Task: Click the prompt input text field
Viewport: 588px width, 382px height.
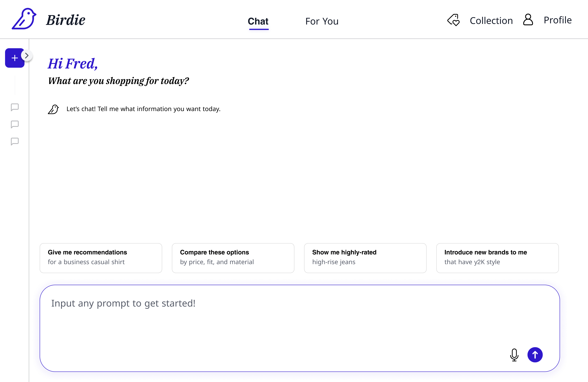Action: pyautogui.click(x=272, y=319)
